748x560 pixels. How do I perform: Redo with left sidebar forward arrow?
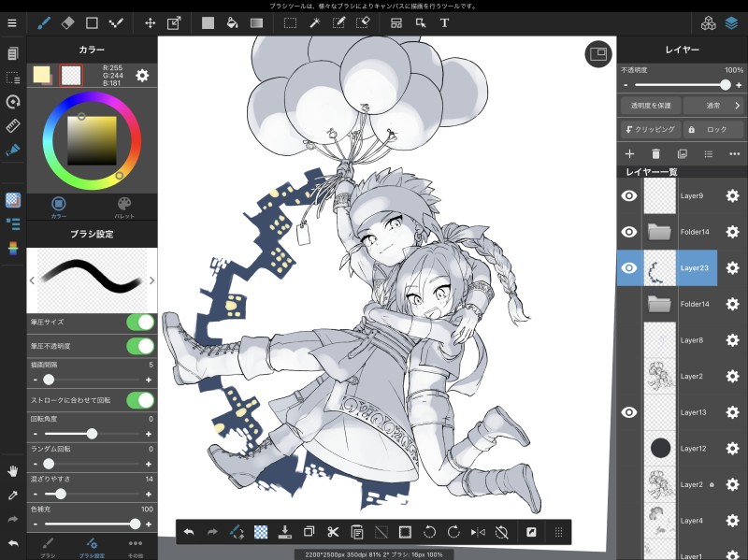(13, 519)
